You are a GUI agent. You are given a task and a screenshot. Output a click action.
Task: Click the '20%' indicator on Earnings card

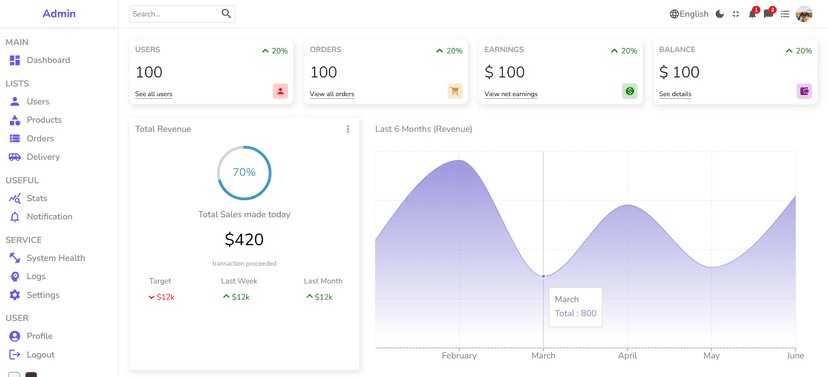[624, 51]
